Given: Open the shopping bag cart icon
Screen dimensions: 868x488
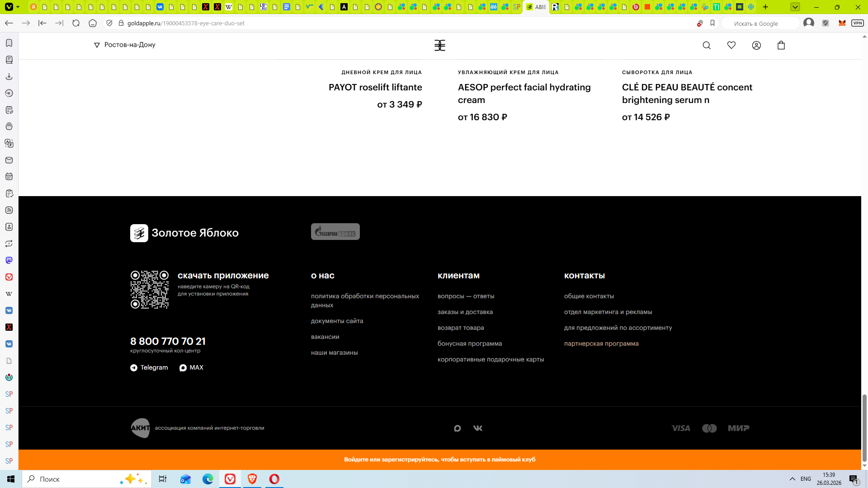Looking at the screenshot, I should click(x=781, y=45).
